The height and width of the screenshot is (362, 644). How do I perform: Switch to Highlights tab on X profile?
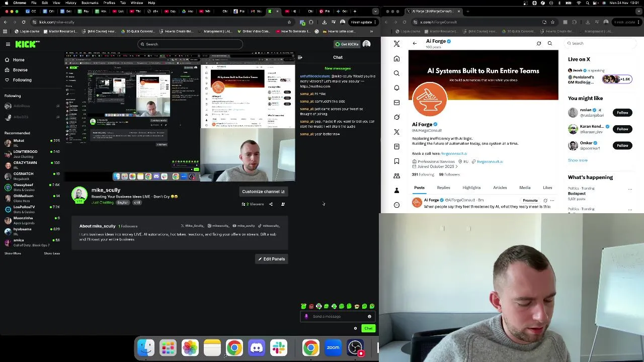pyautogui.click(x=471, y=188)
